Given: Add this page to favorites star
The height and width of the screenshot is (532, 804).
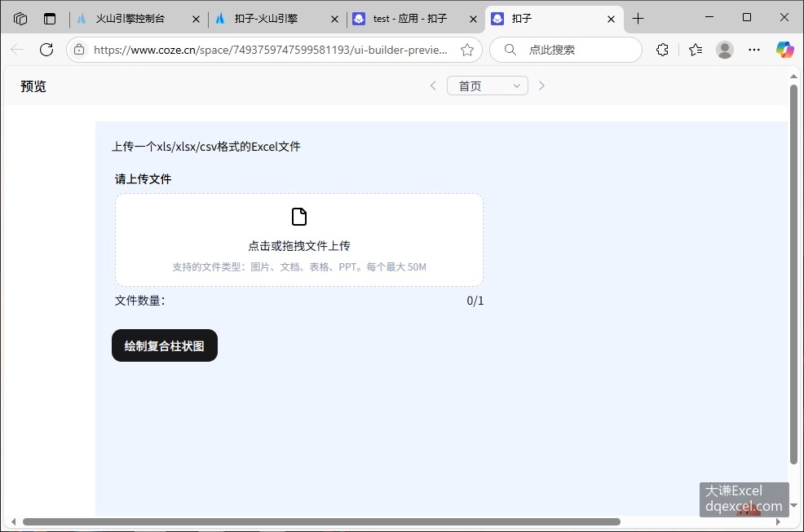Looking at the screenshot, I should click(467, 50).
